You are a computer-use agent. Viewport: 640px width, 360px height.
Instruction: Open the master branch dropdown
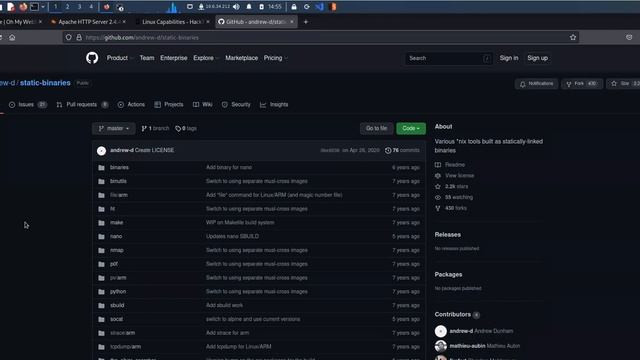113,128
